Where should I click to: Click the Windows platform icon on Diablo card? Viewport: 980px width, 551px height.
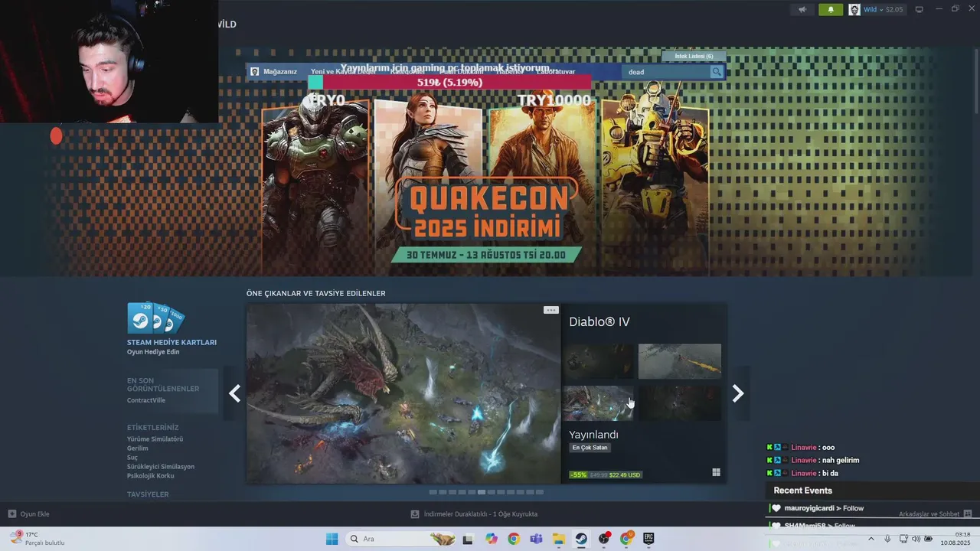[x=716, y=473]
